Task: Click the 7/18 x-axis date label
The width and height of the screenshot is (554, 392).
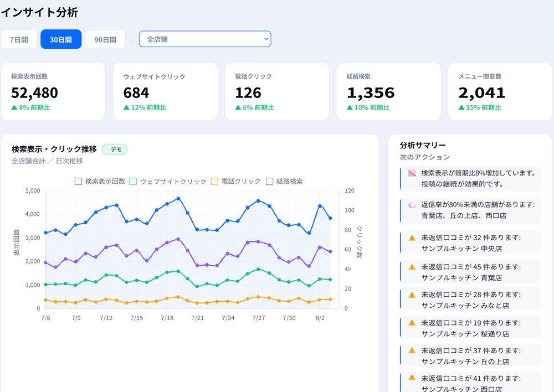Action: 167,318
